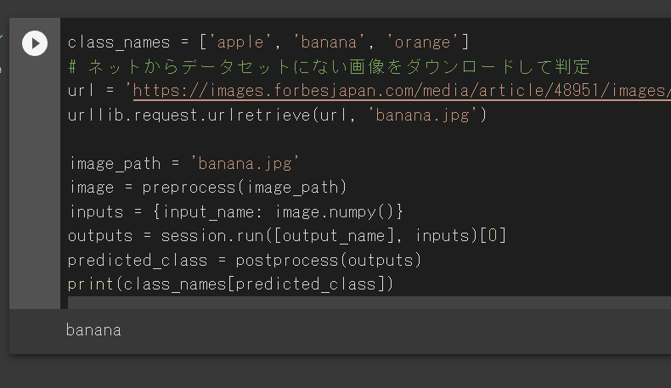The height and width of the screenshot is (388, 671).
Task: Run the code cell with play button
Action: click(x=35, y=43)
